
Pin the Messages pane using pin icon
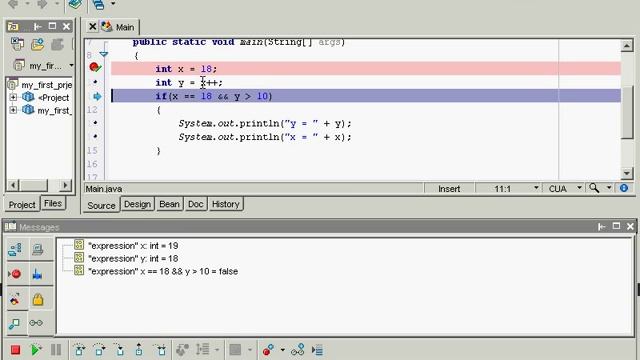pos(601,227)
